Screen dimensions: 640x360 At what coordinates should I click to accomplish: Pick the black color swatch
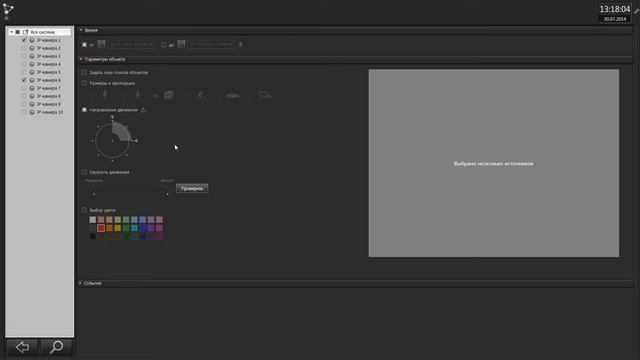click(x=93, y=236)
